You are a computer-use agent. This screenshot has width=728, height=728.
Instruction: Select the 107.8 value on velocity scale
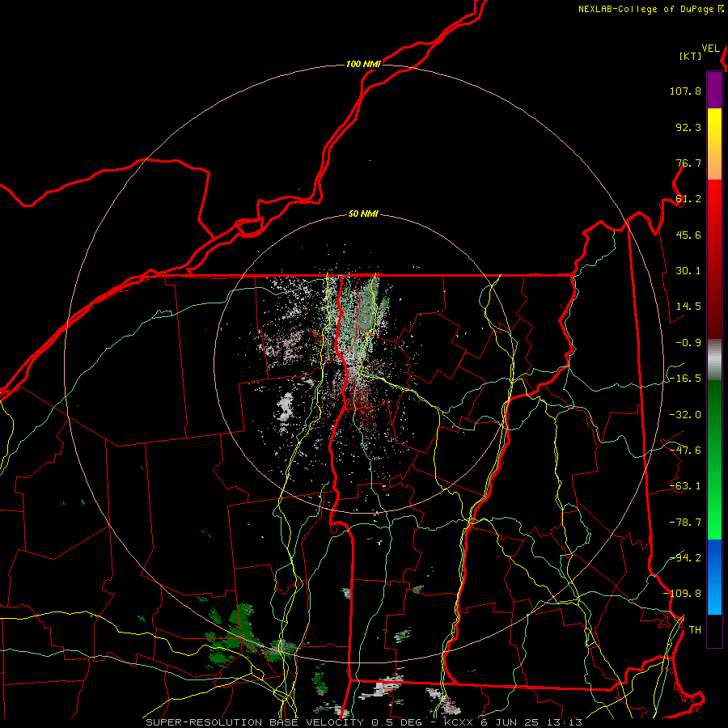click(685, 91)
